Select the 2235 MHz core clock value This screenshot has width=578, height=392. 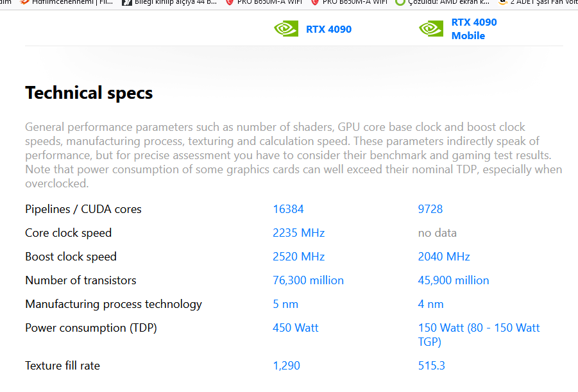point(298,233)
